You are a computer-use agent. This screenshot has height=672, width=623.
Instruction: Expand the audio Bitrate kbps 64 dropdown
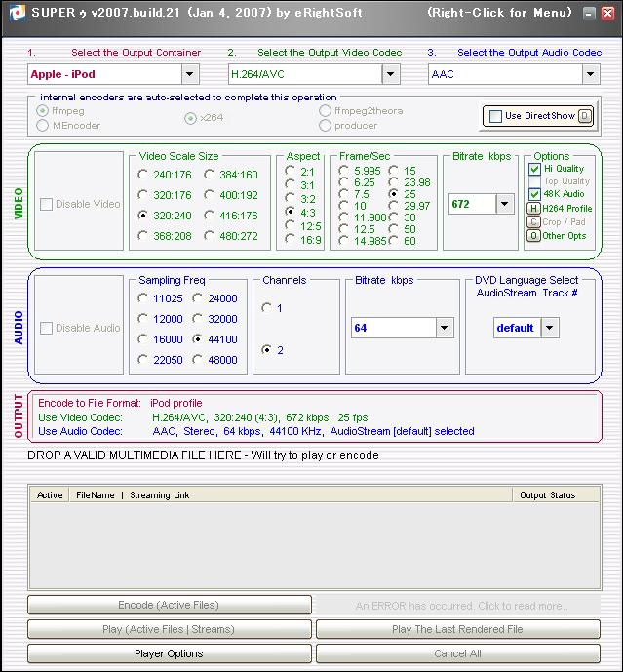point(445,328)
